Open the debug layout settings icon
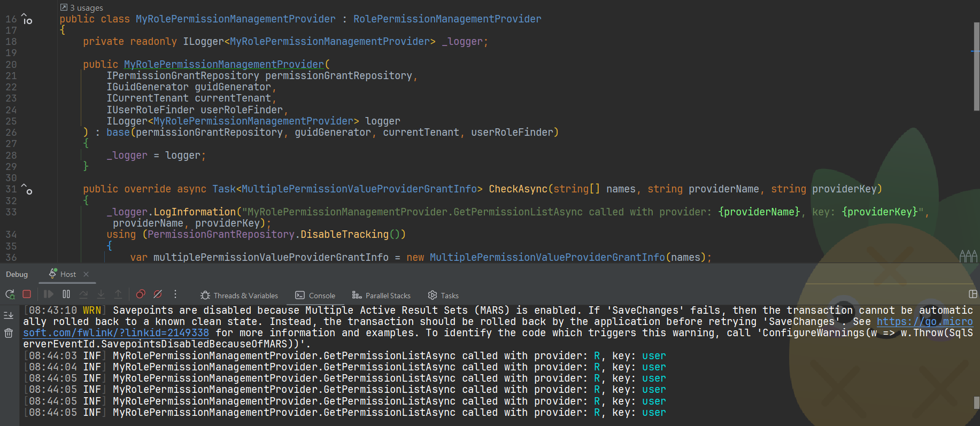The height and width of the screenshot is (426, 980). pos(973,295)
